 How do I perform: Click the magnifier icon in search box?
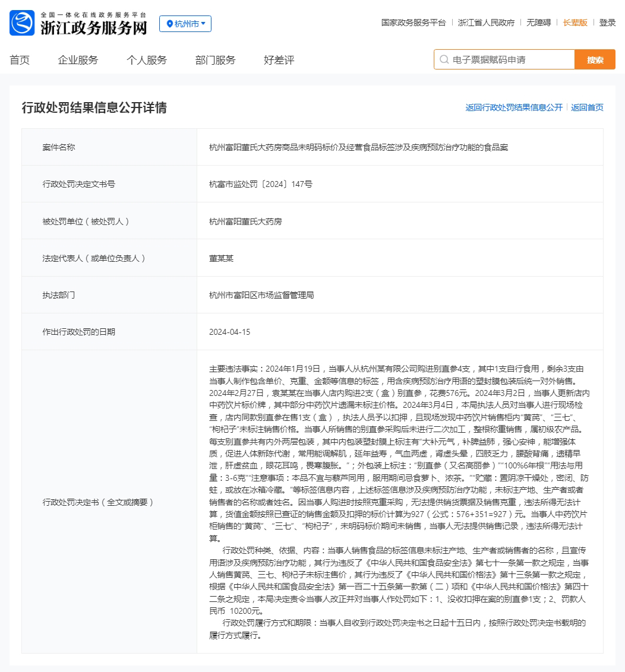point(444,59)
